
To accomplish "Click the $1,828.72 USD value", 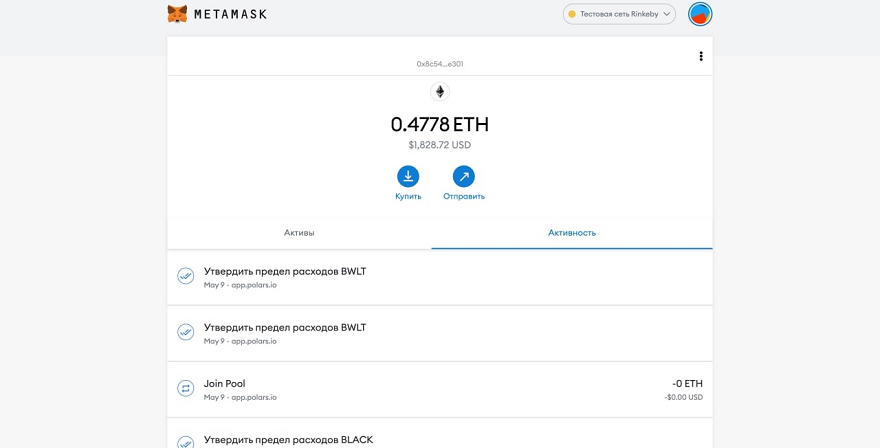I will click(440, 145).
